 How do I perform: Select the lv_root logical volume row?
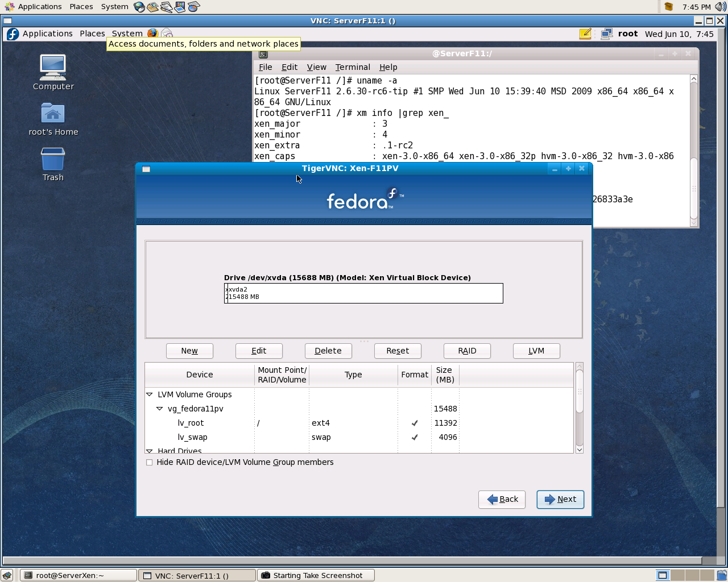point(359,423)
